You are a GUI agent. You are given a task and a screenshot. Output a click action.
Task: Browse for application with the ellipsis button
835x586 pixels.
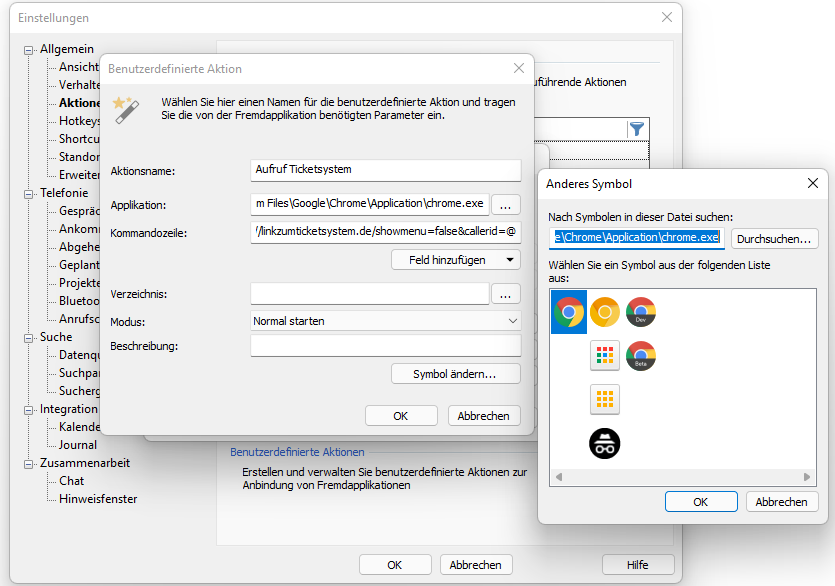pyautogui.click(x=506, y=204)
